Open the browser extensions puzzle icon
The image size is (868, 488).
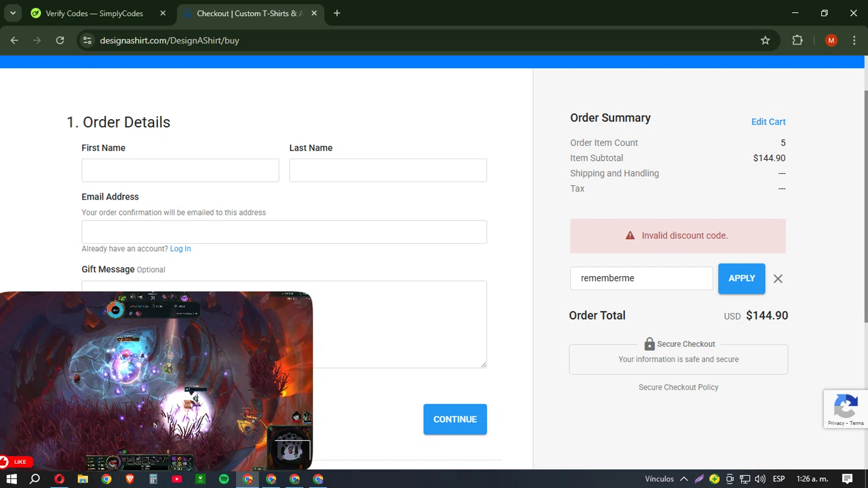(x=797, y=41)
